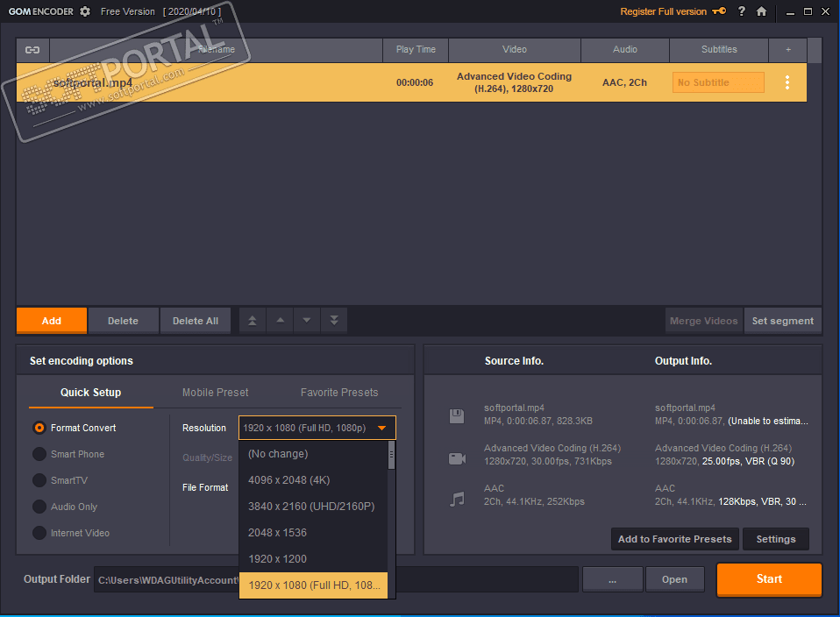840x617 pixels.
Task: Click the 00:00:06 play time cell
Action: point(415,82)
